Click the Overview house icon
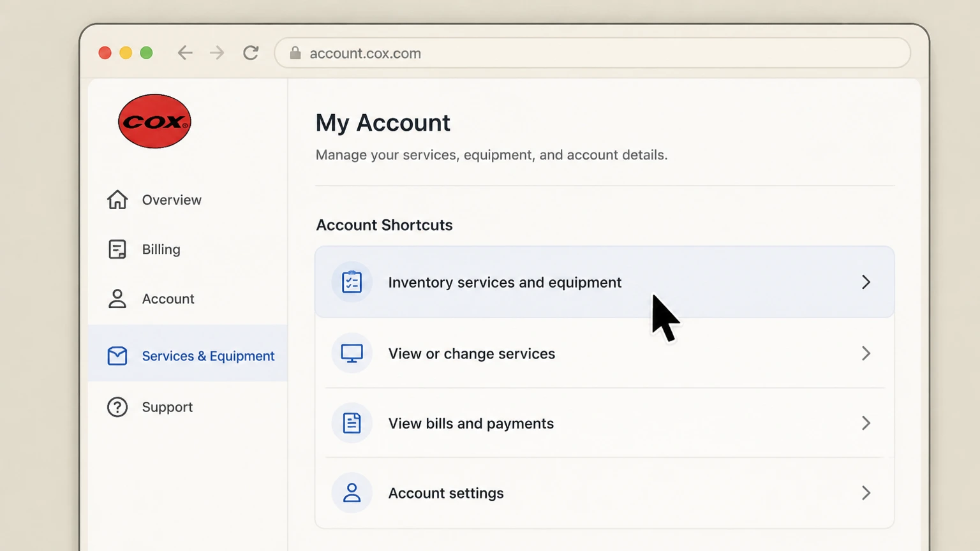The image size is (980, 551). click(117, 200)
